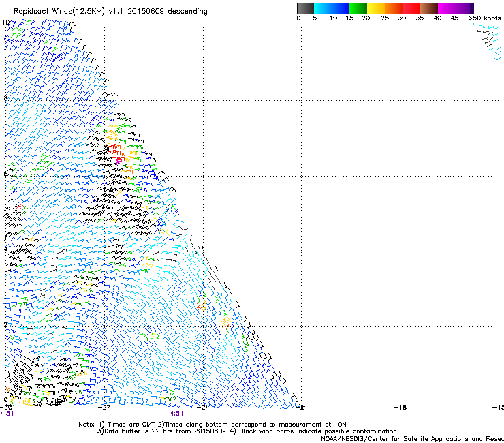Click the legend label '10'
The width and height of the screenshot is (504, 443).
[333, 18]
